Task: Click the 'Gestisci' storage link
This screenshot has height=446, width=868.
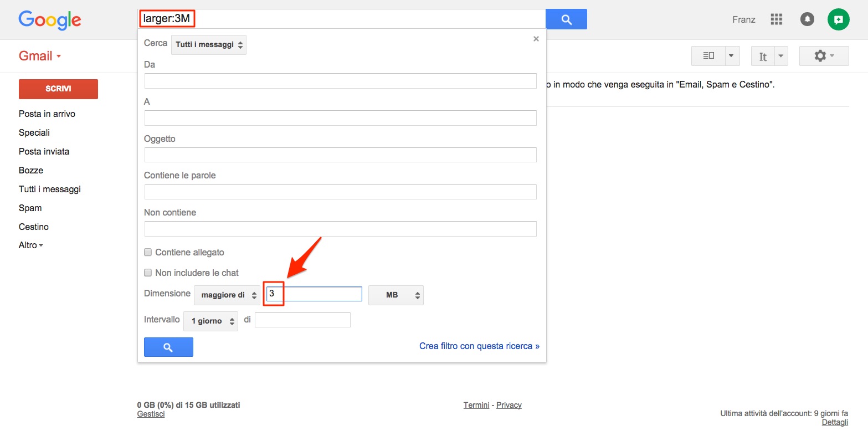Action: (151, 414)
